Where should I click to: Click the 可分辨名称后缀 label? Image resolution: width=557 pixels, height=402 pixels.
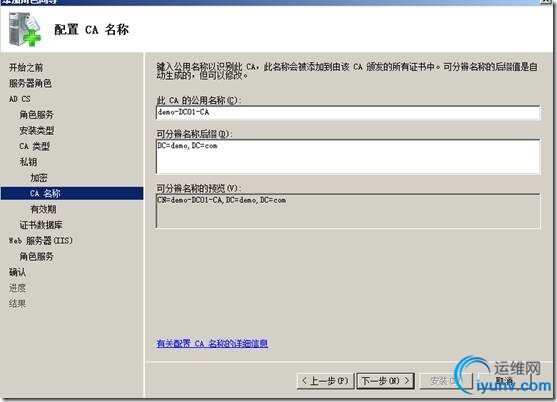click(x=194, y=134)
